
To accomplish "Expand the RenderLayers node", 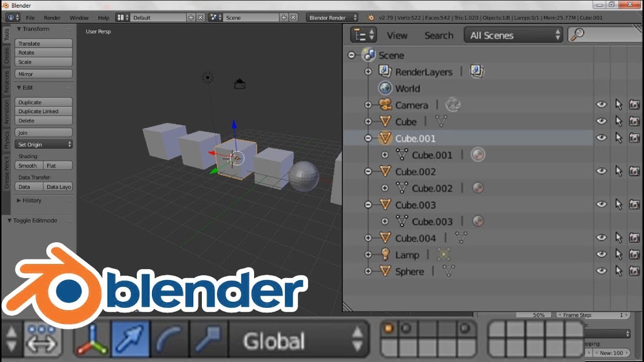I will [x=368, y=72].
